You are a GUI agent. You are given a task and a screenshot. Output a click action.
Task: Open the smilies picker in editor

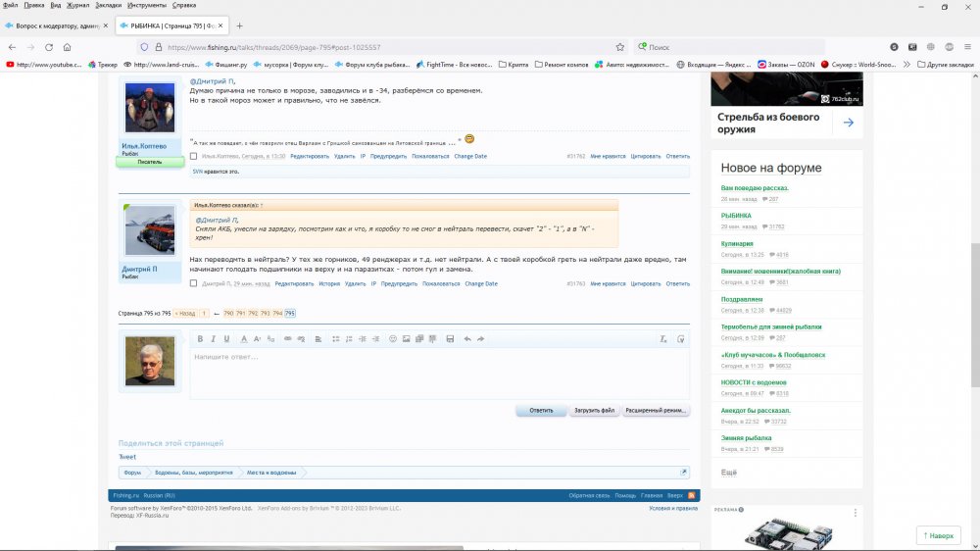[393, 338]
